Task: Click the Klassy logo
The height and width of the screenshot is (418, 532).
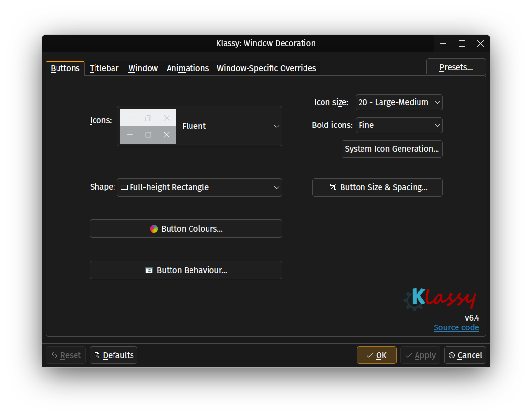Action: pos(440,299)
